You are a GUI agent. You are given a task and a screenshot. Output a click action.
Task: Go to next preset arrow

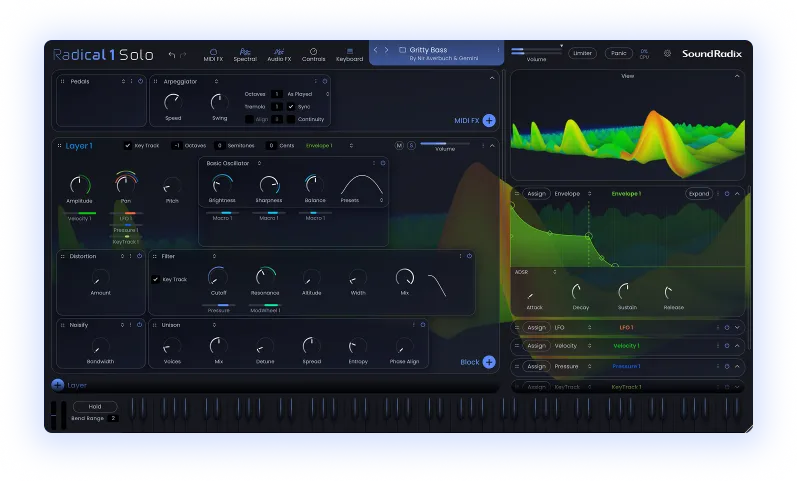point(386,50)
